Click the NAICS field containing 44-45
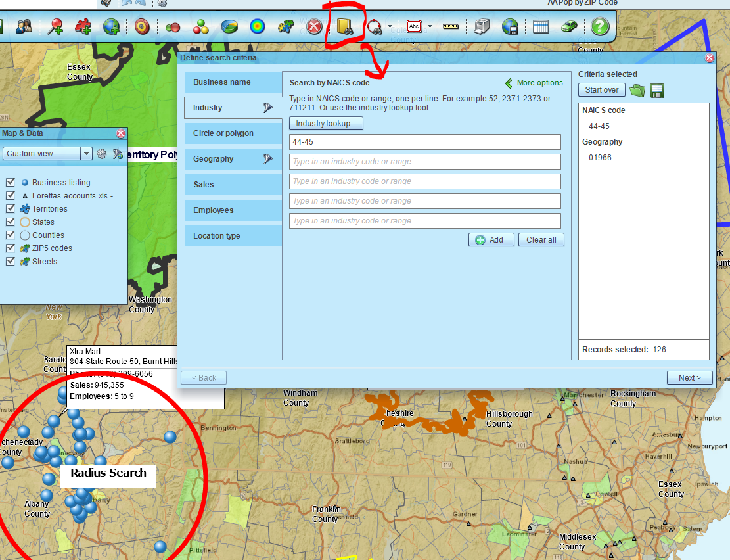 [x=424, y=142]
